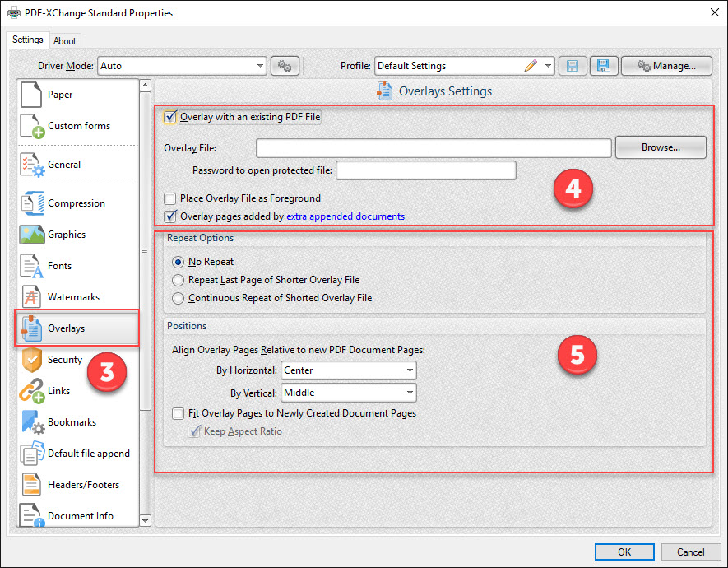This screenshot has height=568, width=728.
Task: Select the Document Info icon
Action: pyautogui.click(x=32, y=515)
